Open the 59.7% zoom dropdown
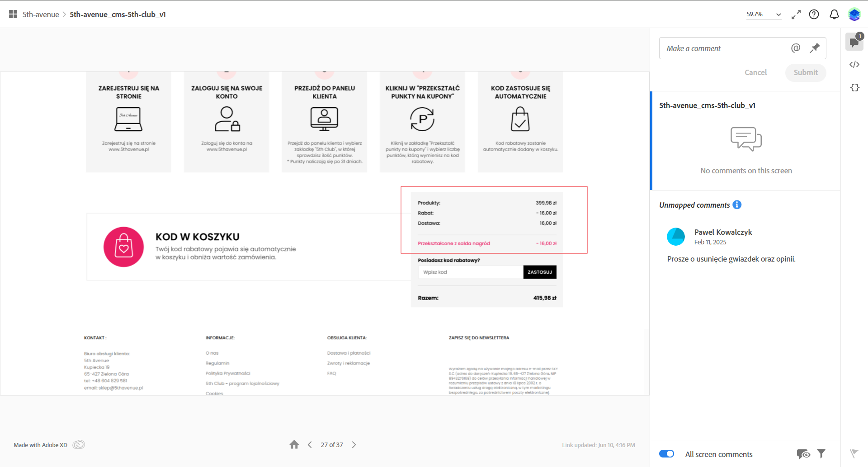This screenshot has height=467, width=868. click(764, 14)
